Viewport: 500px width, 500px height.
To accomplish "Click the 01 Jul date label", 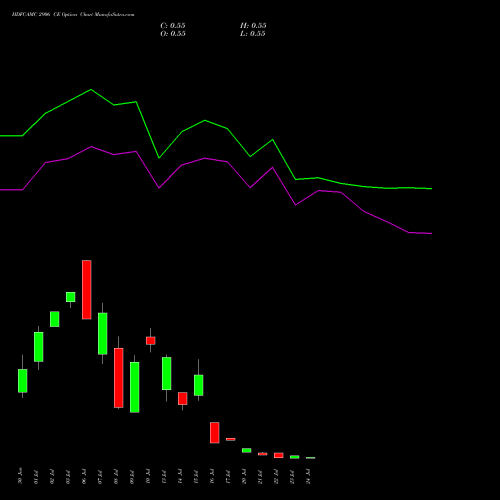I will pyautogui.click(x=36, y=477).
